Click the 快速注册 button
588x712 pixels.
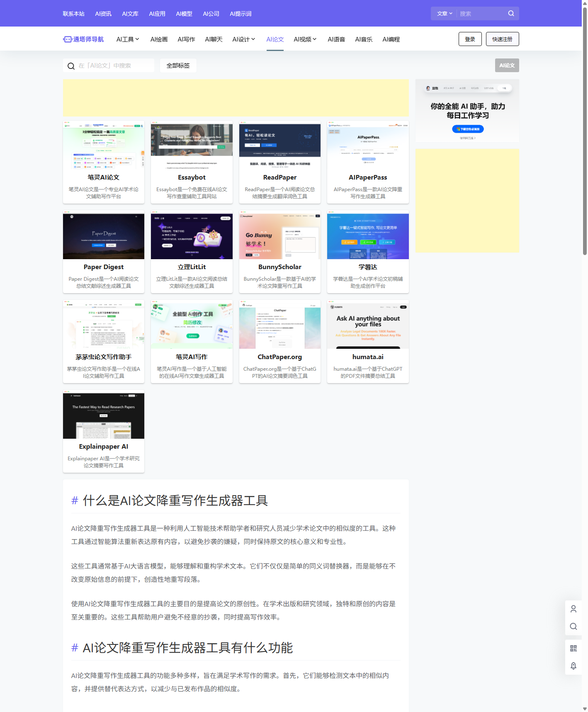[x=502, y=39]
